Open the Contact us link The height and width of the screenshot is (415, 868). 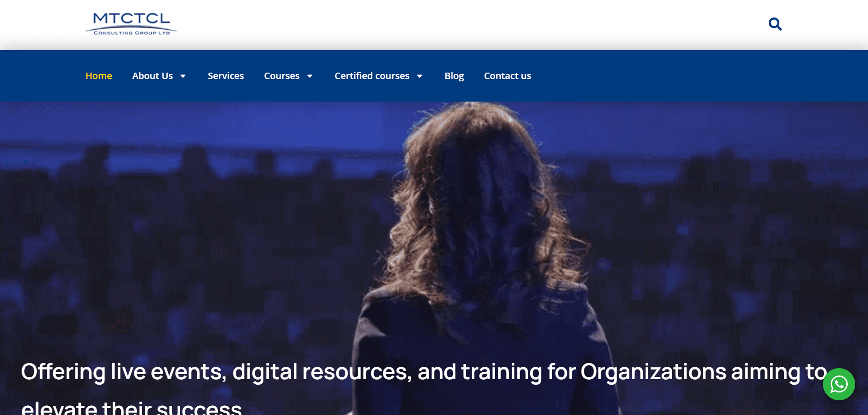pyautogui.click(x=507, y=76)
